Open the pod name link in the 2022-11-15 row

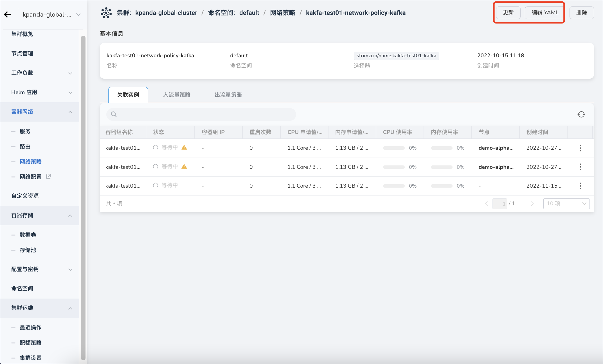pos(123,186)
